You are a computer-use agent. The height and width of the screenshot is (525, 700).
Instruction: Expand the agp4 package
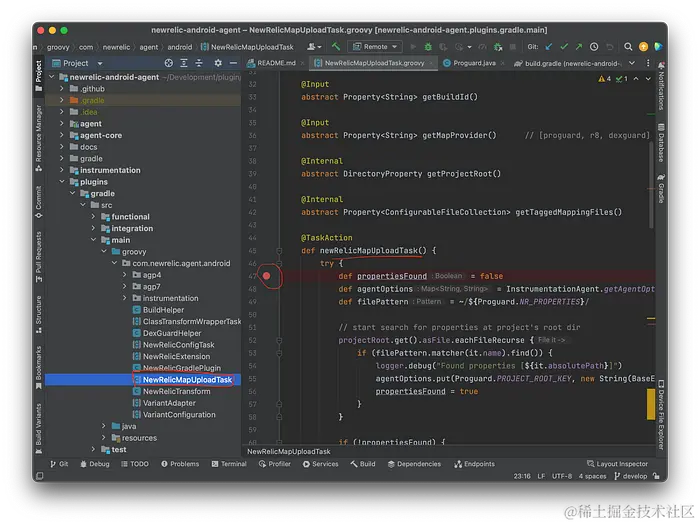coord(125,275)
